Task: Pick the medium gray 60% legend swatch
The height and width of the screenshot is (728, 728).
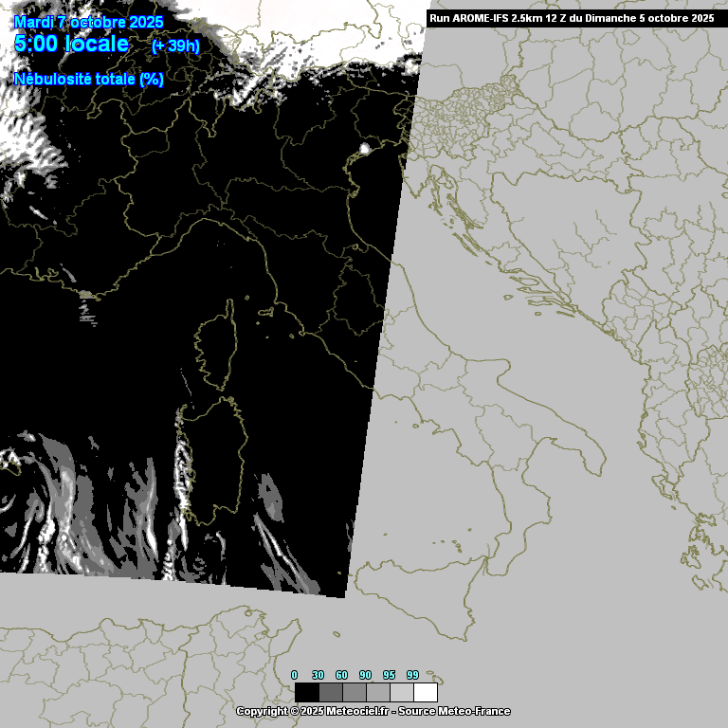Action: (x=355, y=692)
